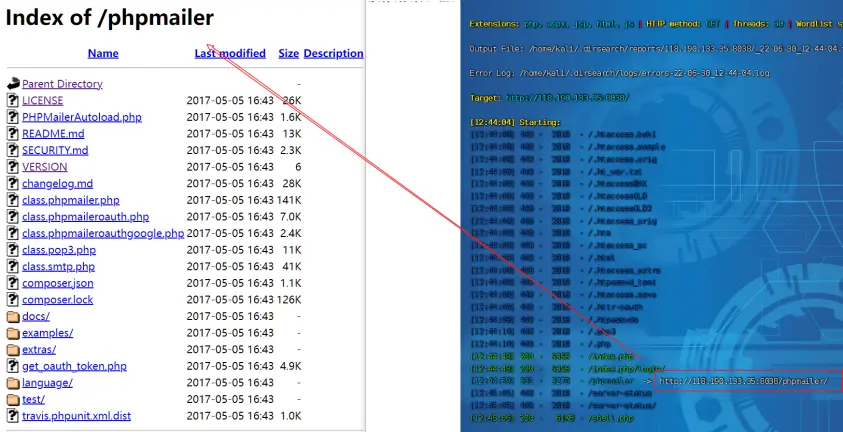Screen dimensions: 843x432
Task: Click the language/ folder icon
Action: click(x=13, y=383)
